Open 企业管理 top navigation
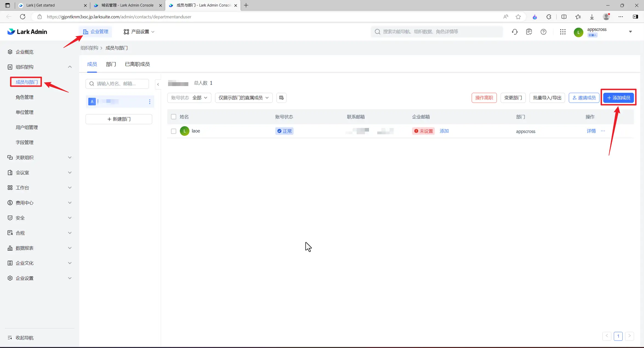 96,32
